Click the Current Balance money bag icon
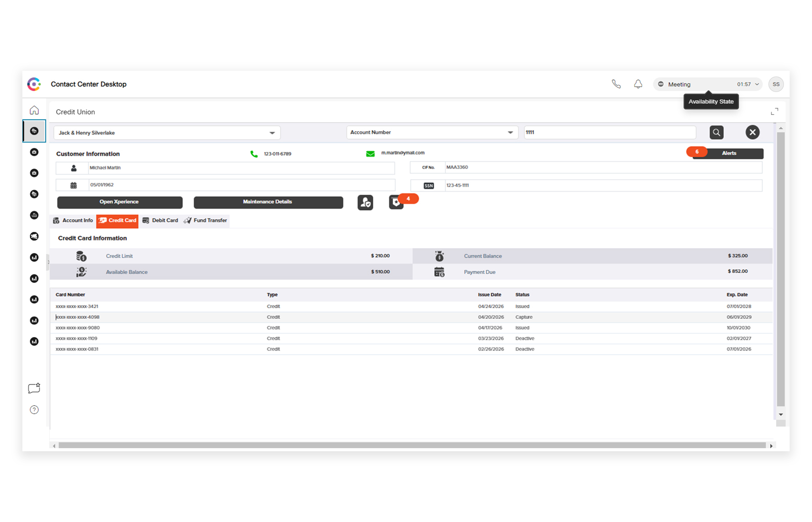The width and height of the screenshot is (812, 522). pyautogui.click(x=439, y=256)
